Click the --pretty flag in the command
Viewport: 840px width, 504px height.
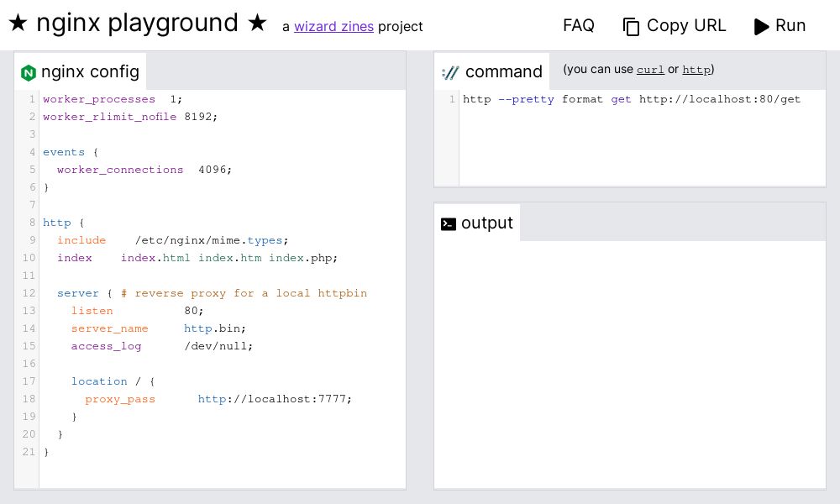pos(526,100)
